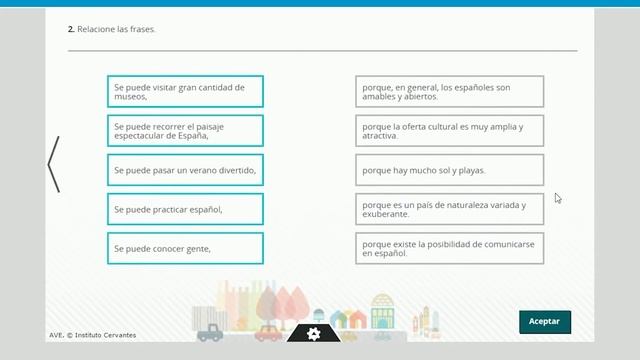Click 'AVE. © Instituto Cervantes' footer text
640x360 pixels.
tap(93, 335)
